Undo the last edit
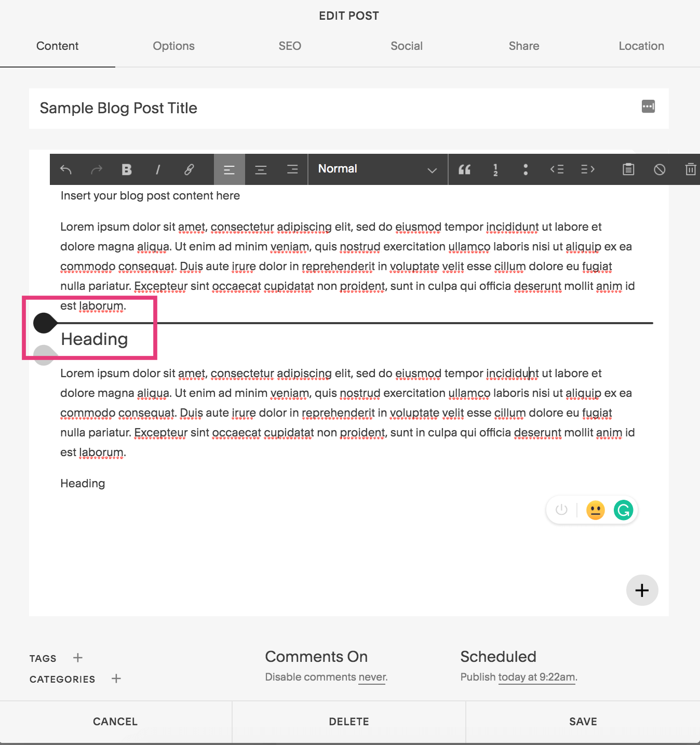Screen dimensions: 700x745 point(65,169)
